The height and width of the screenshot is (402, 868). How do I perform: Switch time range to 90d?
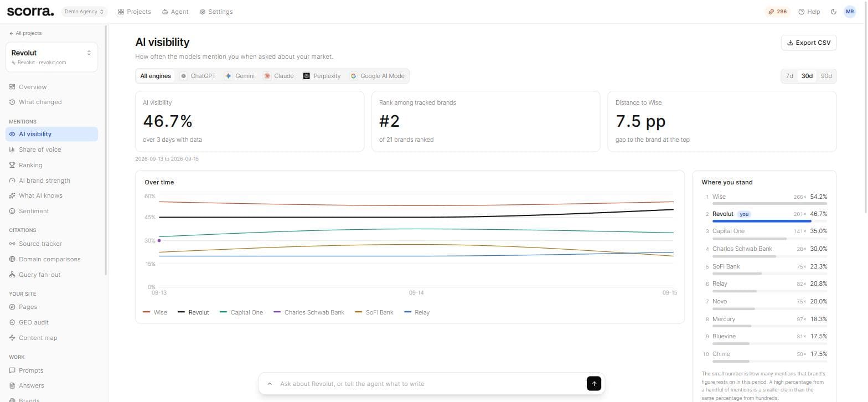826,76
